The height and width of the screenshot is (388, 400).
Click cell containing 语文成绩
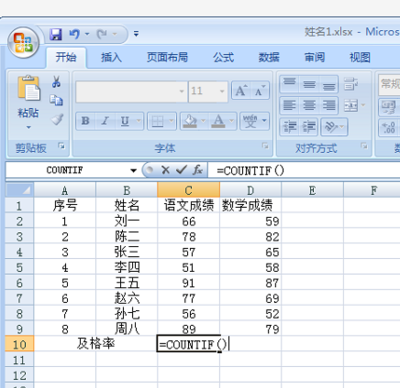[189, 206]
